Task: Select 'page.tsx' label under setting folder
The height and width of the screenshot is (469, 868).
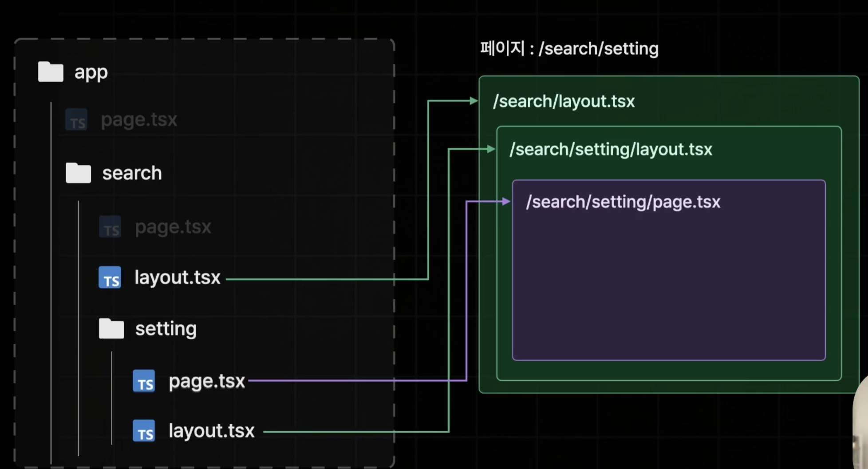Action: pyautogui.click(x=207, y=382)
